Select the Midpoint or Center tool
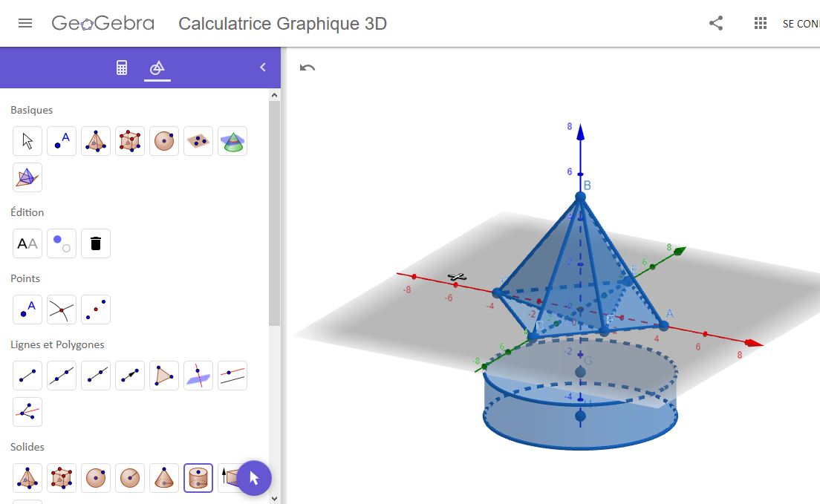This screenshot has width=820, height=504. pos(96,310)
